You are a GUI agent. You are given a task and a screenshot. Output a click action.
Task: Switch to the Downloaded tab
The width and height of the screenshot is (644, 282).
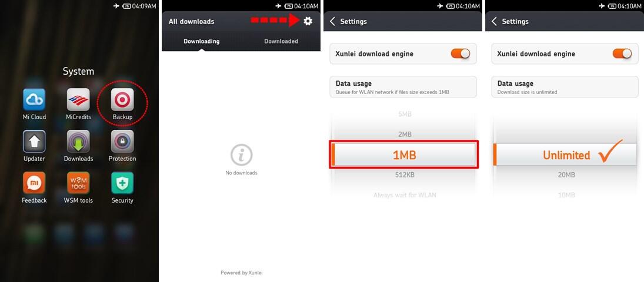point(281,41)
